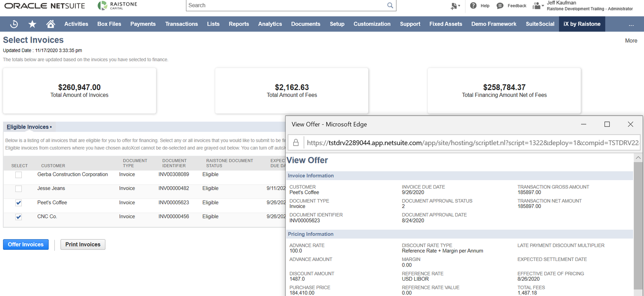Viewport: 644px width, 296px height.
Task: Click the Oracle NetSuite logo
Action: [45, 6]
